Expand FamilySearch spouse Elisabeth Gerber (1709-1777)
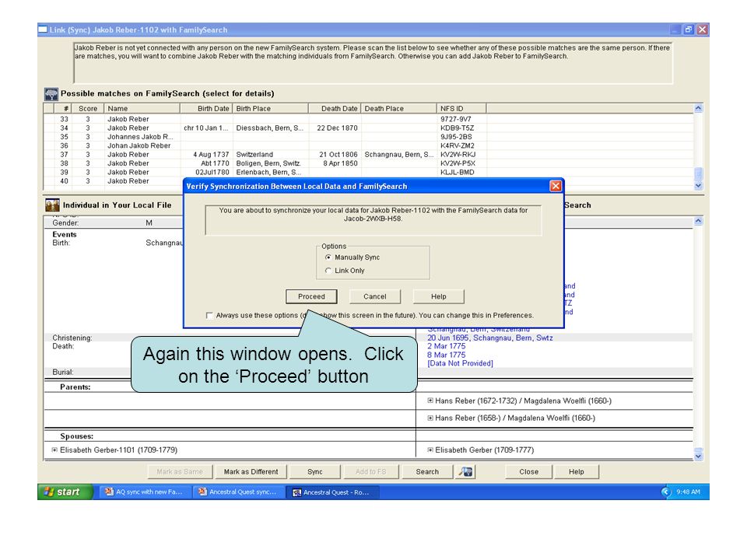Viewport: 747px width, 560px height. point(430,450)
